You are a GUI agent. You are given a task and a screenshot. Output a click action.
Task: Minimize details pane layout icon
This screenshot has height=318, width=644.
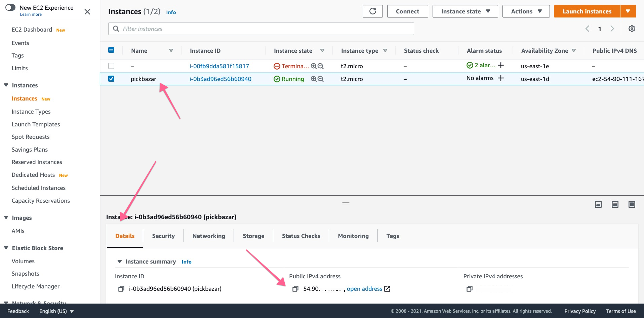pos(598,204)
